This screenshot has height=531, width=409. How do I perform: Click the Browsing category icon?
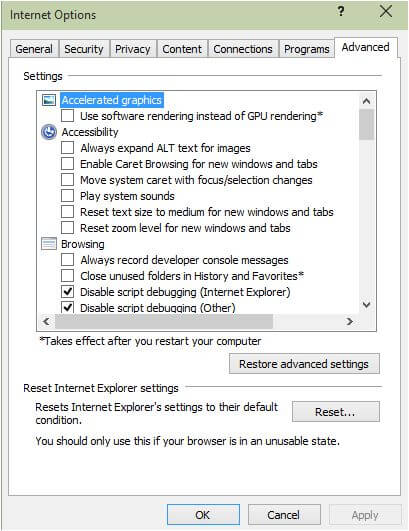pyautogui.click(x=49, y=243)
